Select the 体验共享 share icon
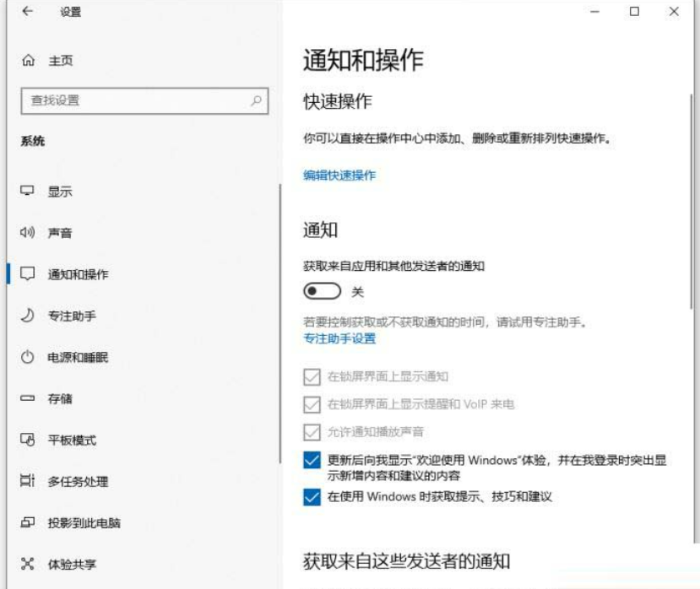The height and width of the screenshot is (589, 700). (x=27, y=564)
